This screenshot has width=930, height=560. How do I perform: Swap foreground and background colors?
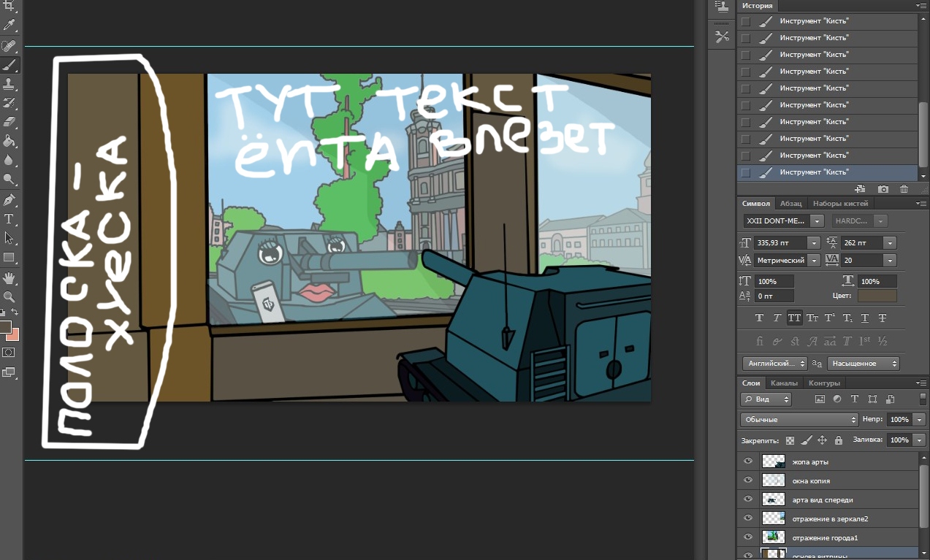(x=16, y=312)
